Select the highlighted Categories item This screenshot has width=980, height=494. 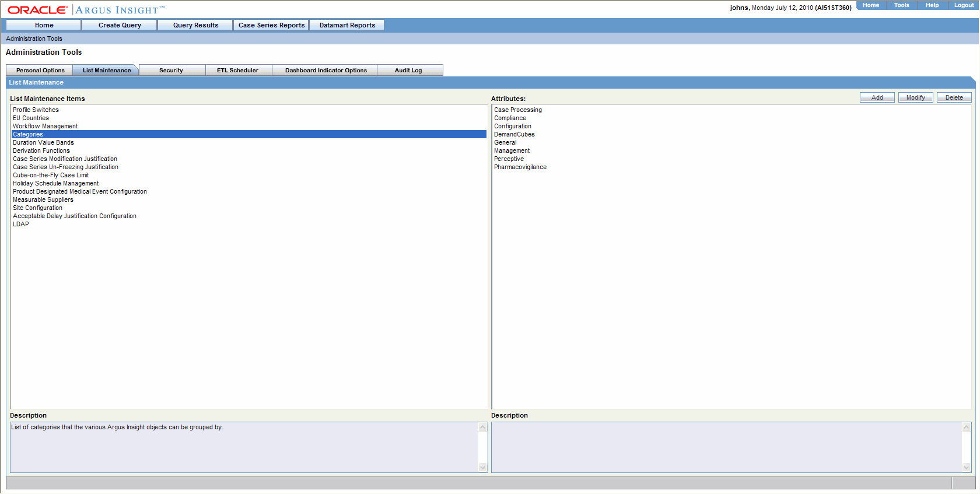[x=249, y=134]
